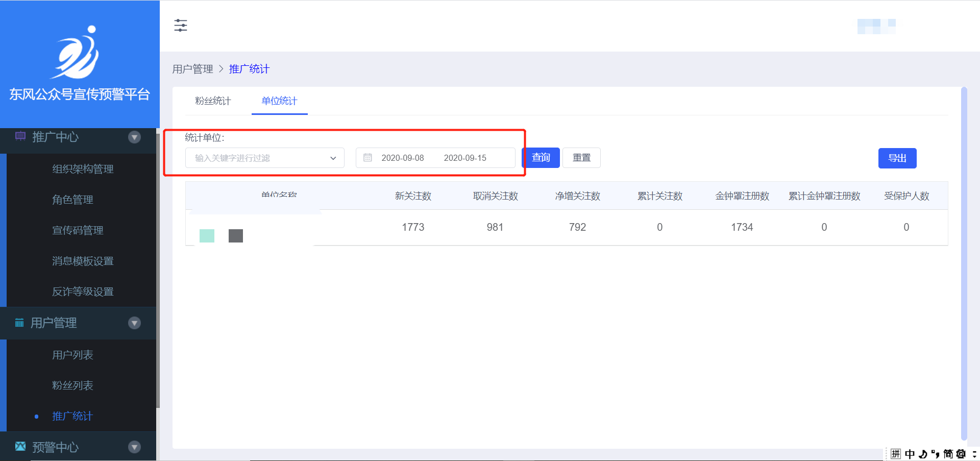Click the 重置 reset button
980x461 pixels.
pyautogui.click(x=581, y=158)
